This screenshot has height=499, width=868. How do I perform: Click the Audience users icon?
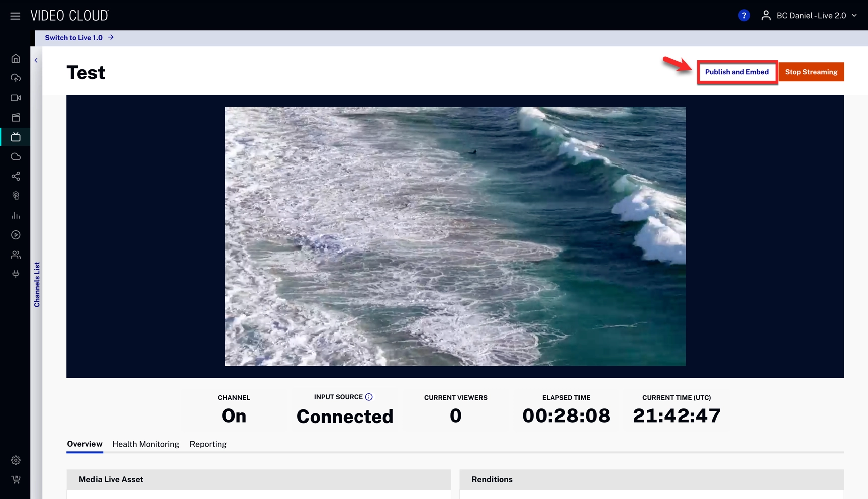pos(16,255)
